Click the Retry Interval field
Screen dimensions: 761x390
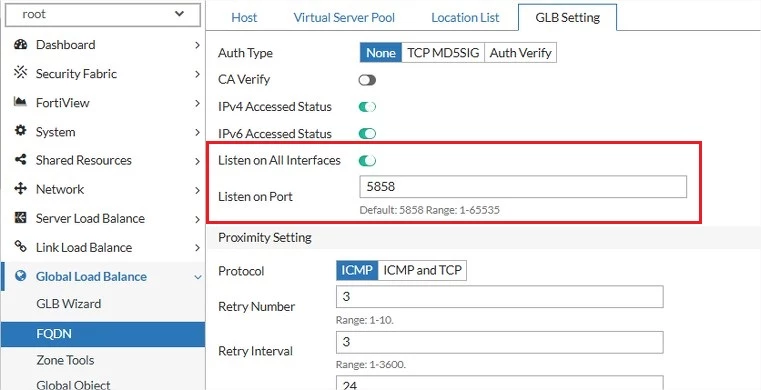tap(499, 342)
